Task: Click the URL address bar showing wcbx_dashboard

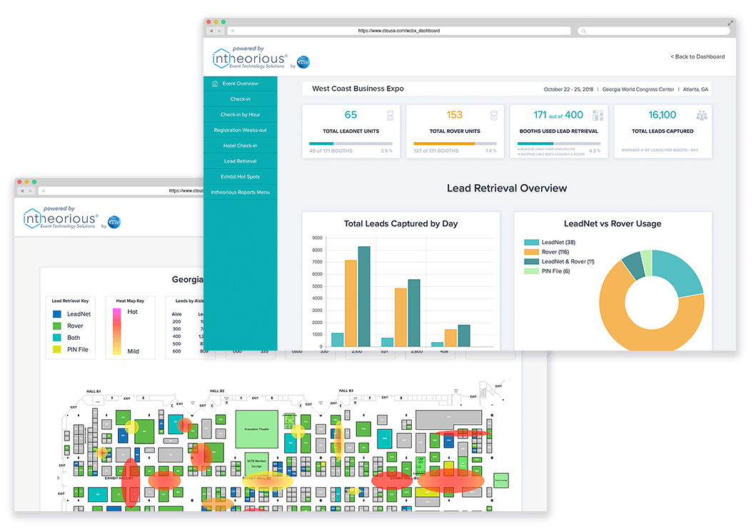Action: pyautogui.click(x=400, y=31)
